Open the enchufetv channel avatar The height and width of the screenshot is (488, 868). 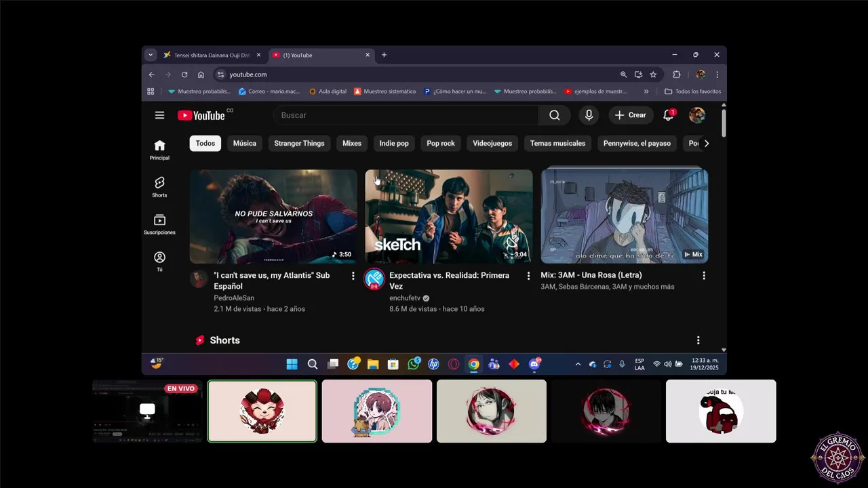(374, 279)
